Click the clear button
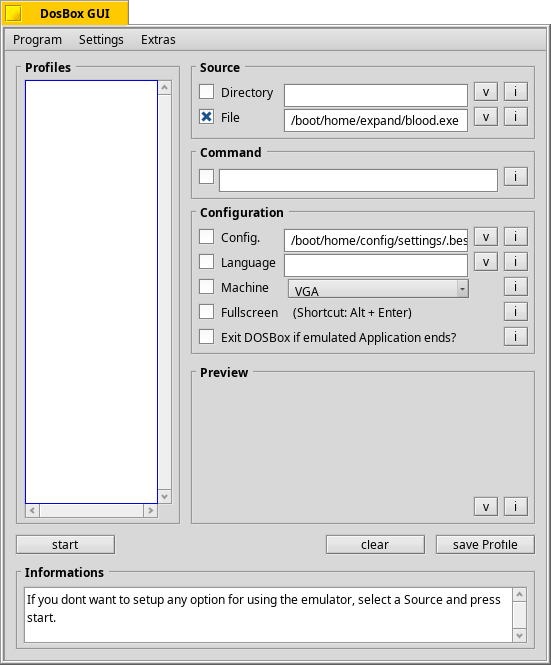 coord(375,545)
